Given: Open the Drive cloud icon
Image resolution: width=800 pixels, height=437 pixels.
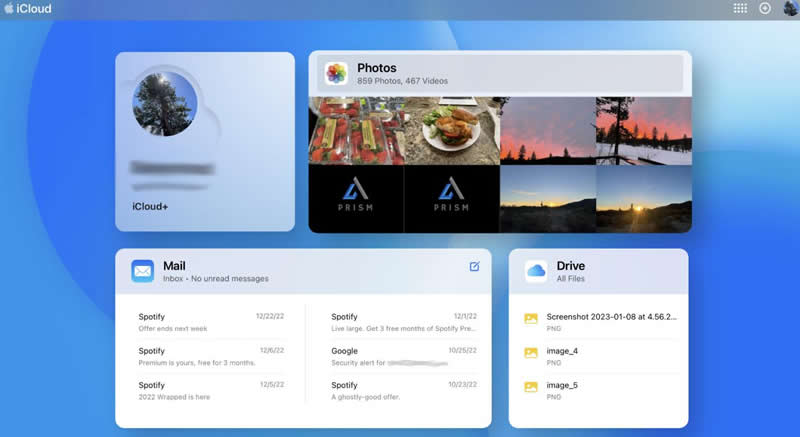Looking at the screenshot, I should coord(536,271).
